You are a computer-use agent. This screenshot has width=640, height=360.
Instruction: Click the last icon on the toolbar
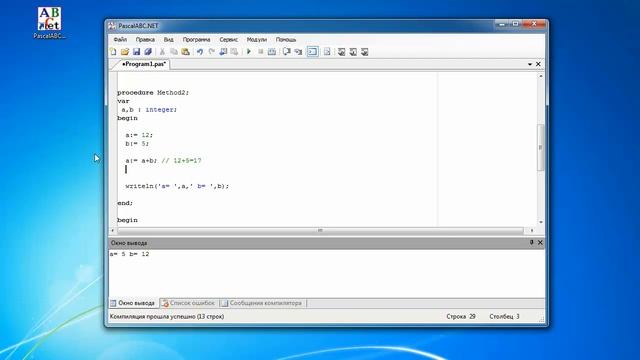point(365,51)
